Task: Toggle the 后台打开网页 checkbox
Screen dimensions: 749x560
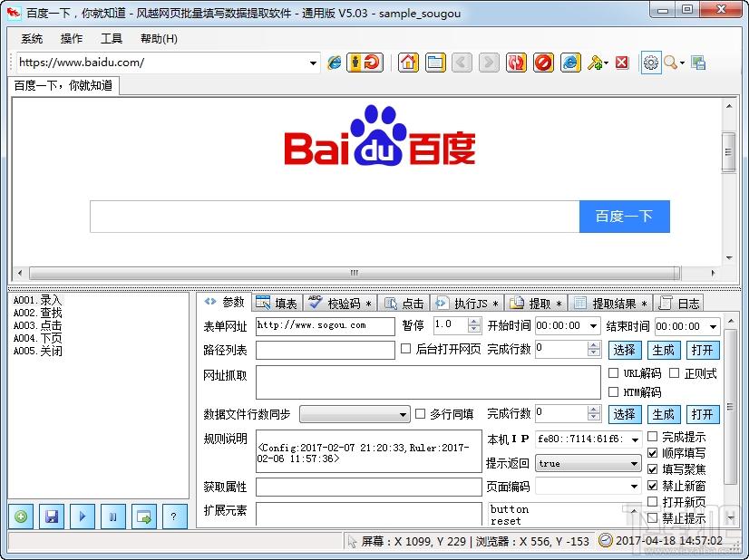Action: click(x=406, y=349)
